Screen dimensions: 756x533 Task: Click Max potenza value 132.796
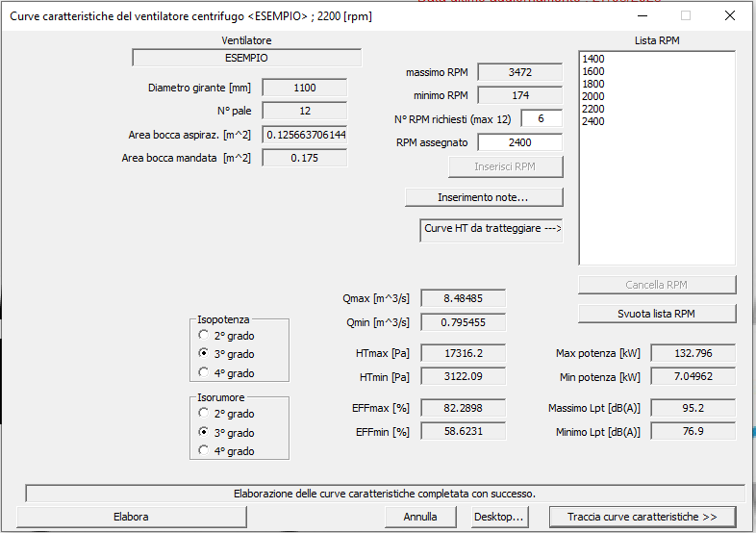[x=693, y=353]
